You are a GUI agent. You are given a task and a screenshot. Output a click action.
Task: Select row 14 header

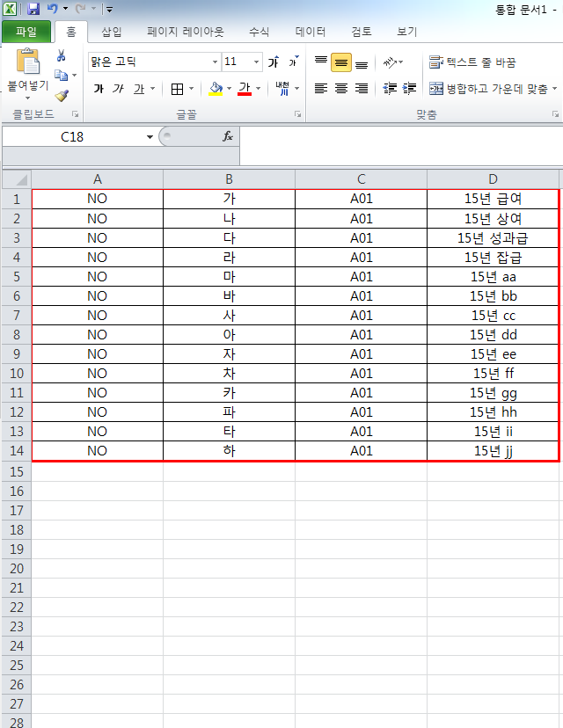17,450
